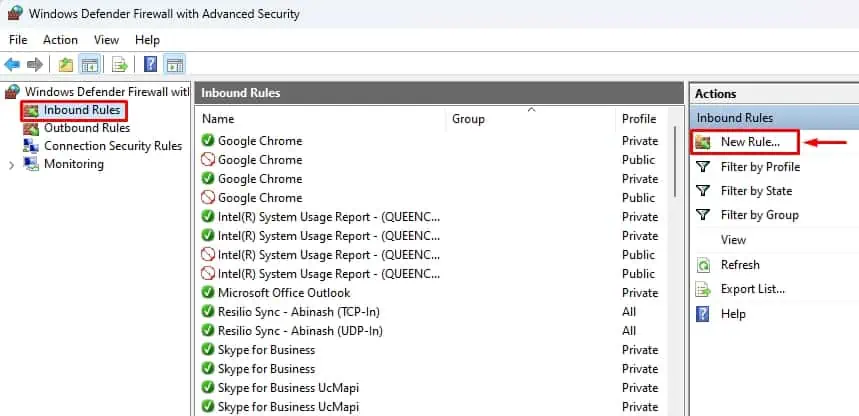The height and width of the screenshot is (416, 859).
Task: Open the Action menu
Action: 60,40
